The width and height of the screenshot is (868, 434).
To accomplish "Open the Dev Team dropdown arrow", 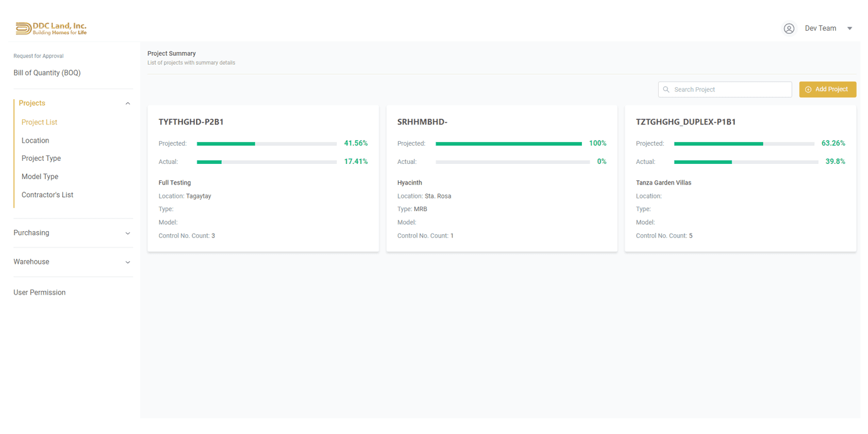I will pos(849,28).
